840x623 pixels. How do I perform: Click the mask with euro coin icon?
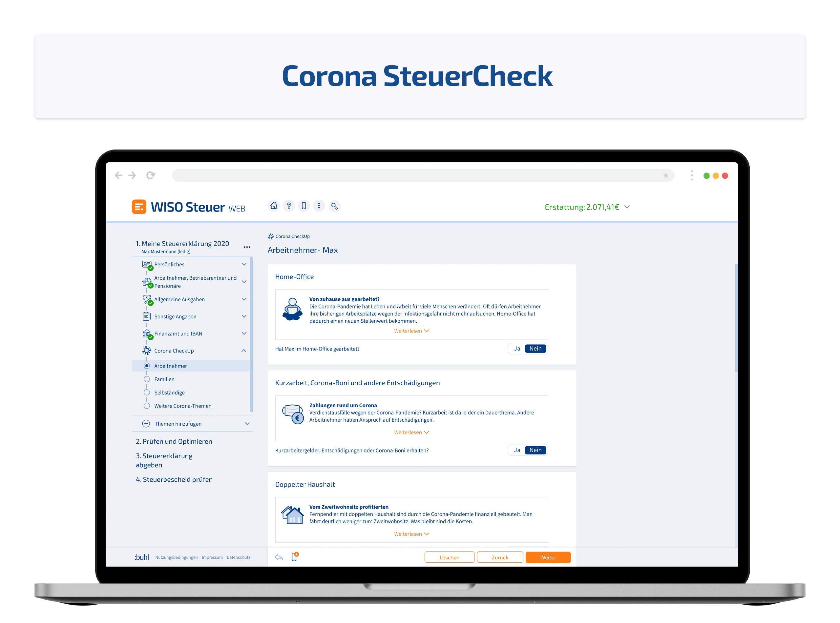tap(293, 414)
